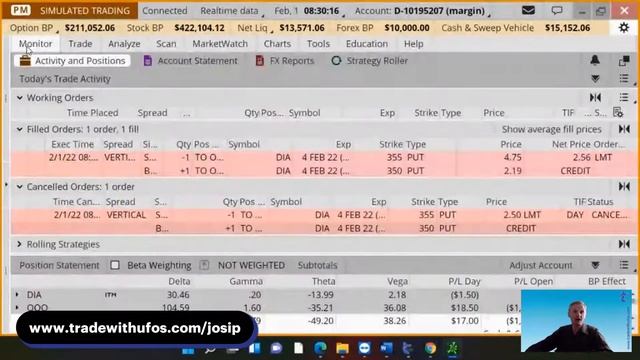Click the FX Reports icon
640x360 pixels.
[x=260, y=61]
